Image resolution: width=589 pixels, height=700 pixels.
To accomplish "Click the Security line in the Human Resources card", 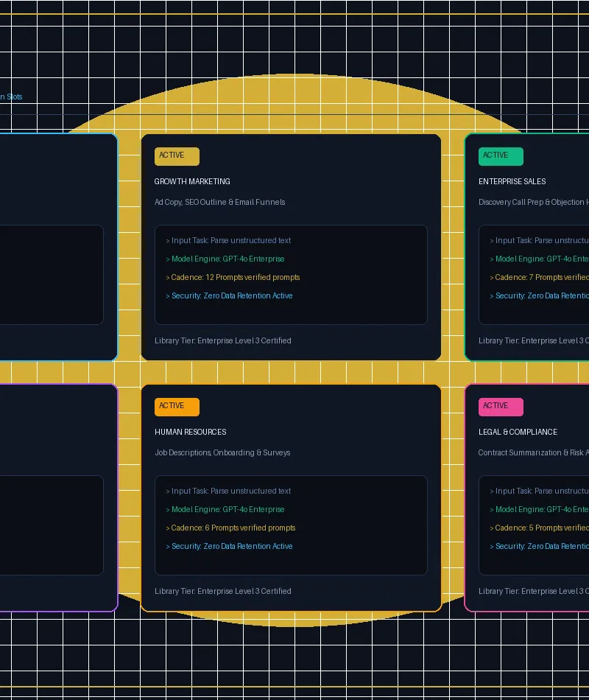I will tap(230, 546).
